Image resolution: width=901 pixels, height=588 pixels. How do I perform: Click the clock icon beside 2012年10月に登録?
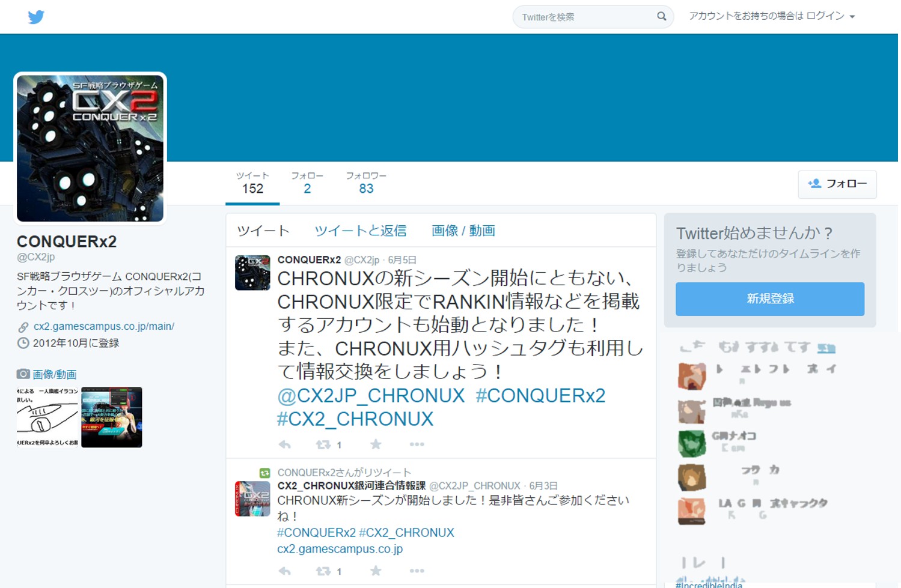tap(23, 343)
